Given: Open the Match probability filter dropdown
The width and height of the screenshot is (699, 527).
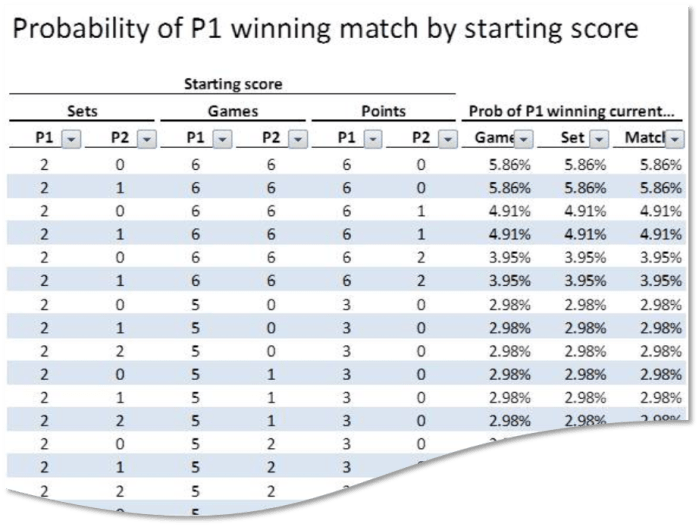Looking at the screenshot, I should coord(675,139).
